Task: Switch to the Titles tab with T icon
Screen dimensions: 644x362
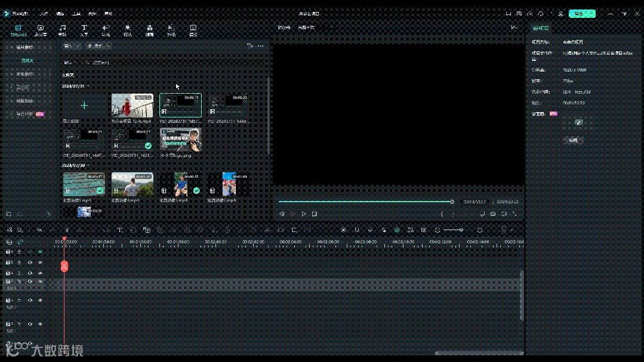Action: tap(84, 30)
